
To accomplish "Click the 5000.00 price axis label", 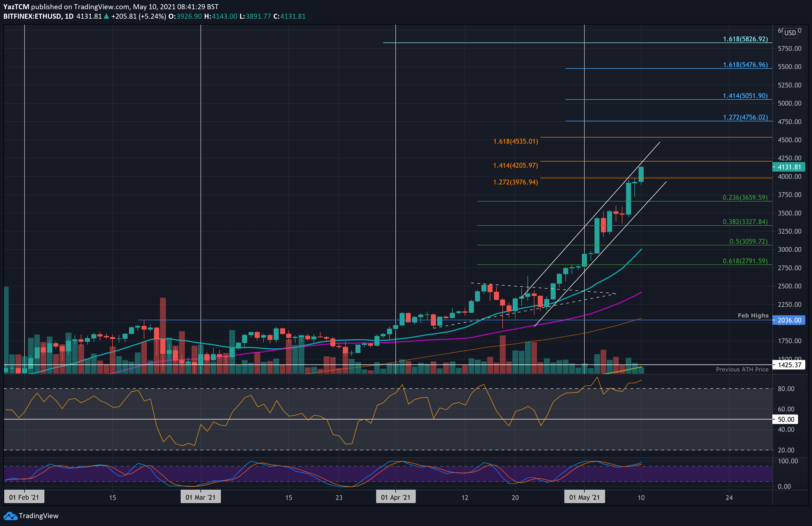I will click(x=789, y=103).
